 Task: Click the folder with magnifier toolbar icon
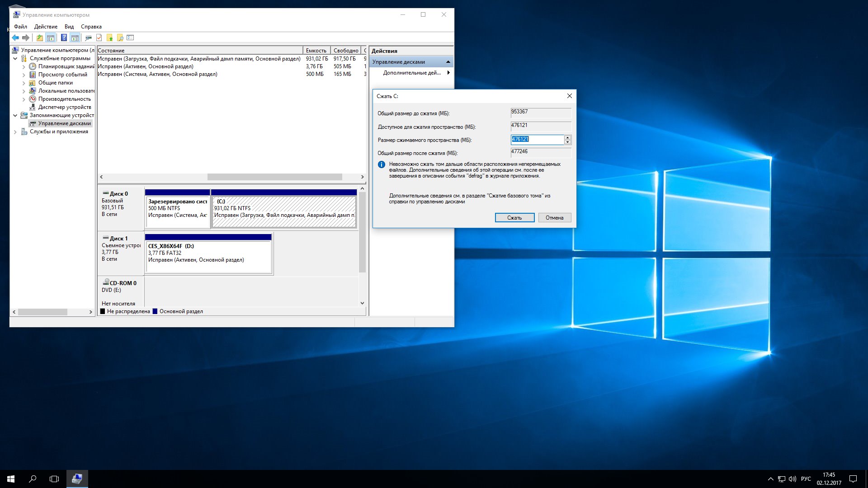(120, 38)
